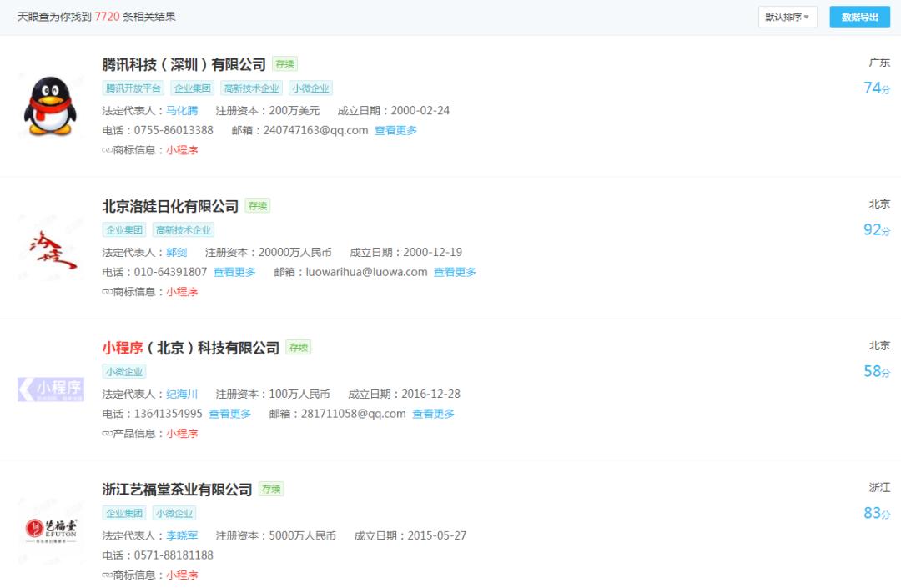Click the 7720 results count

pyautogui.click(x=107, y=17)
